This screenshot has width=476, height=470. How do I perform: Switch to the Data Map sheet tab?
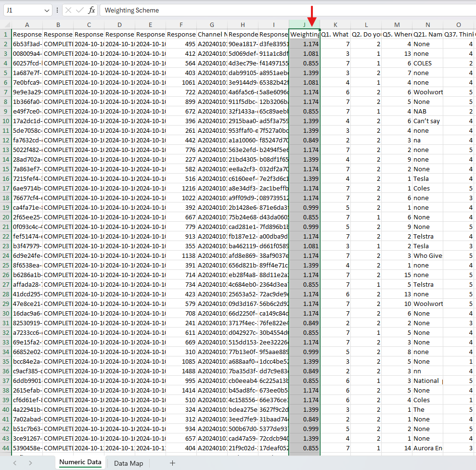click(x=129, y=463)
